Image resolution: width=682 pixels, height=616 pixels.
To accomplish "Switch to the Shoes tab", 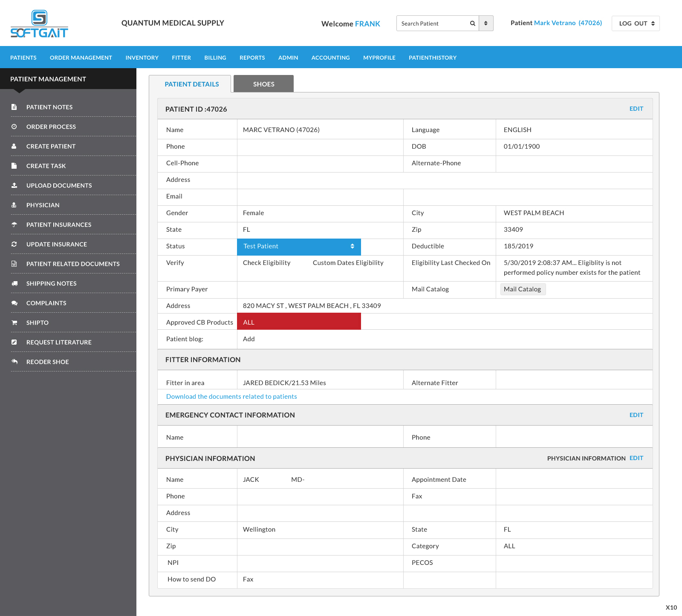I will [x=263, y=84].
